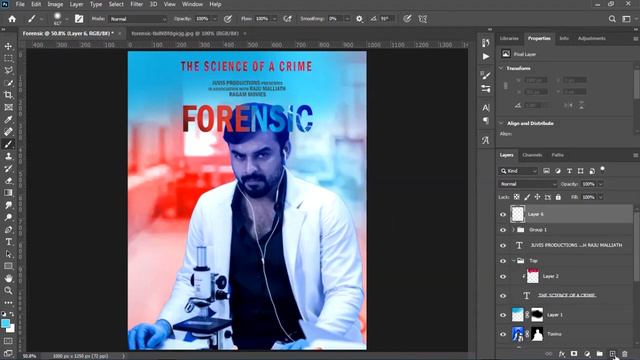Image resolution: width=640 pixels, height=360 pixels.
Task: Open layer filter Kind dropdown
Action: tap(518, 171)
